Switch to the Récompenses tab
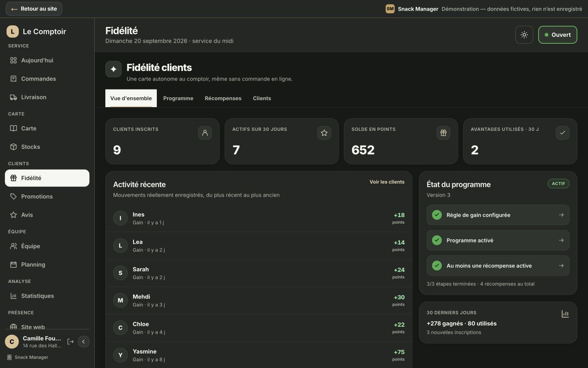 pos(223,98)
